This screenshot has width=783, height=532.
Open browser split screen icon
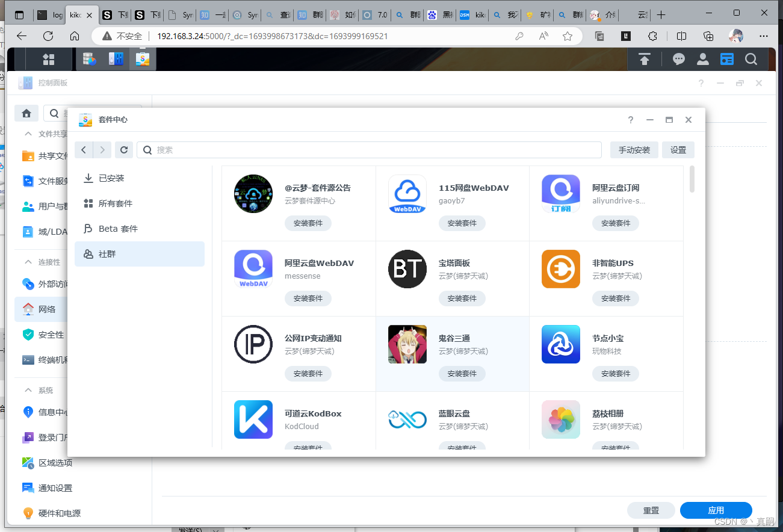[x=681, y=36]
